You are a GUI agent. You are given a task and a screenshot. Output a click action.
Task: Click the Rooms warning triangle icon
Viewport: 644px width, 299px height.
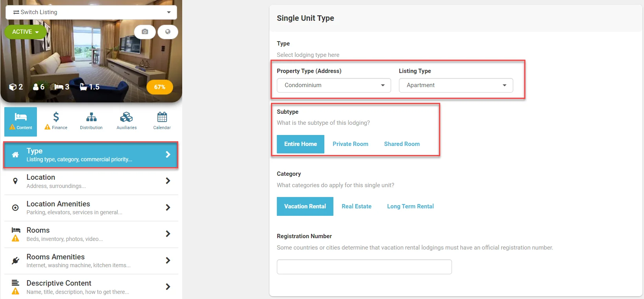point(16,238)
